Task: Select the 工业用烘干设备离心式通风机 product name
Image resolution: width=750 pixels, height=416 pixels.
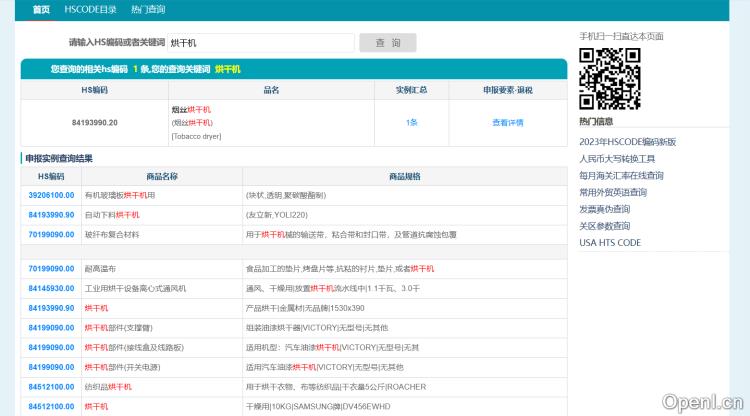Action: tap(135, 288)
